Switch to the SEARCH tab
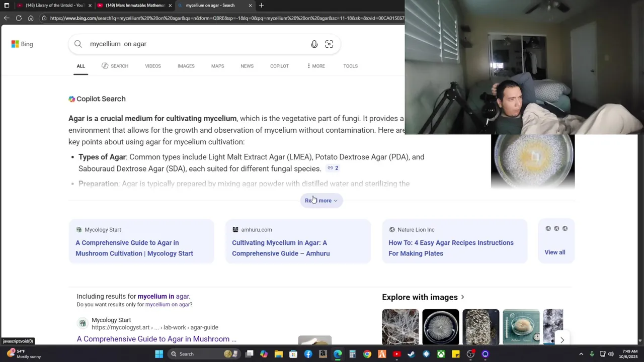 click(x=115, y=66)
